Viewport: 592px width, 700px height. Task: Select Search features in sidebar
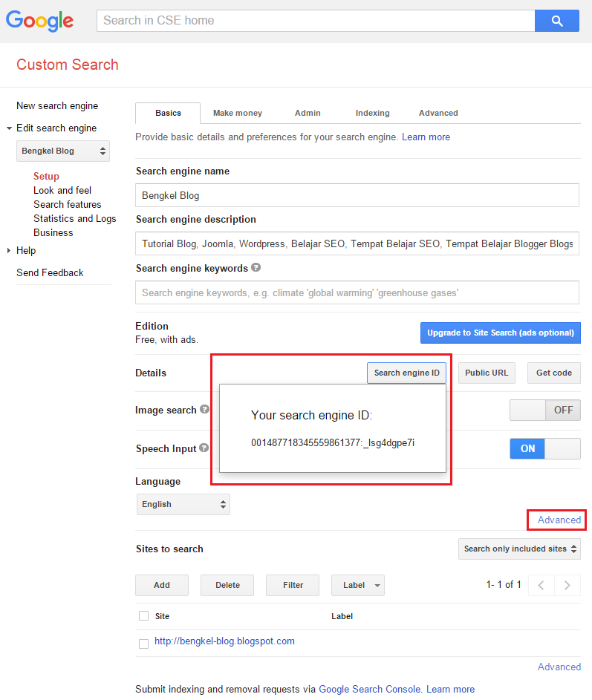click(67, 204)
